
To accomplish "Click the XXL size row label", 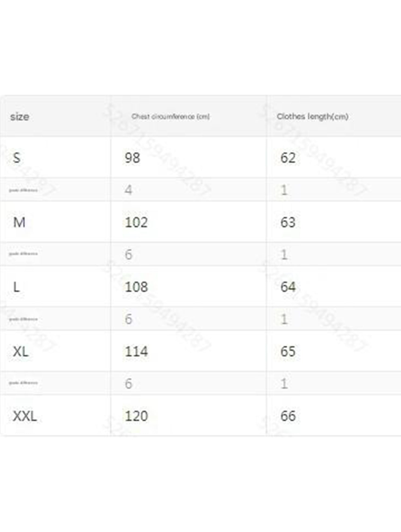I will [25, 416].
